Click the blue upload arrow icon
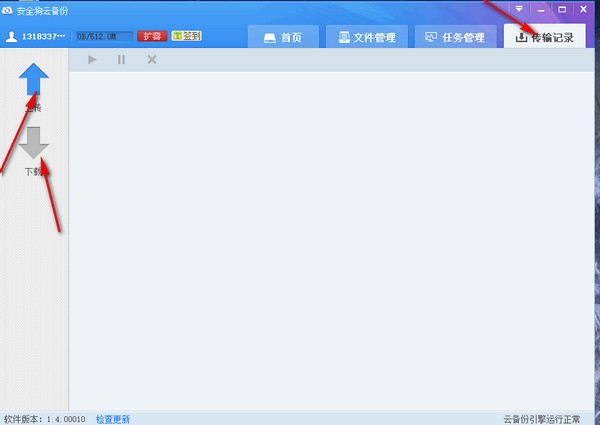This screenshot has width=600, height=425. click(34, 79)
